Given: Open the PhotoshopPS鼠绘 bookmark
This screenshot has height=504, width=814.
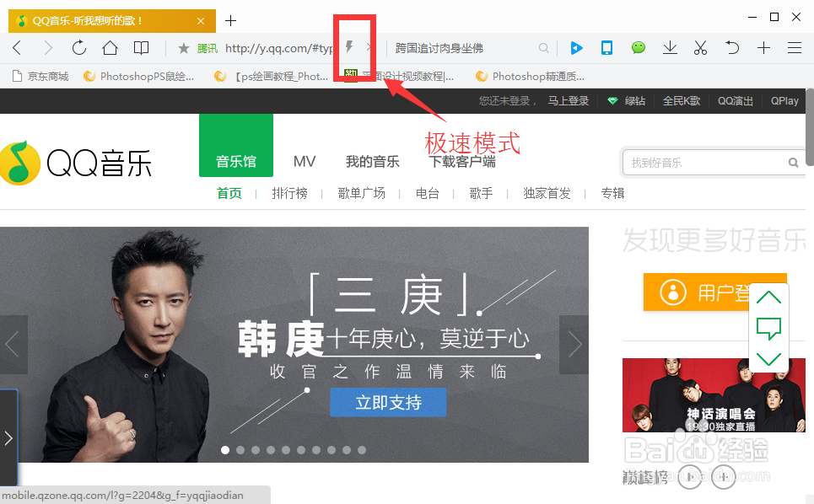Looking at the screenshot, I should 139,76.
